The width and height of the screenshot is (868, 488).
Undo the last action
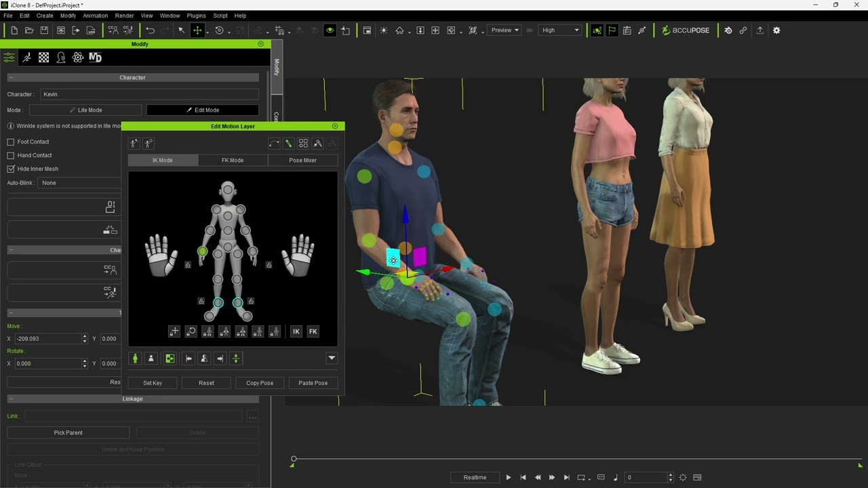click(150, 30)
